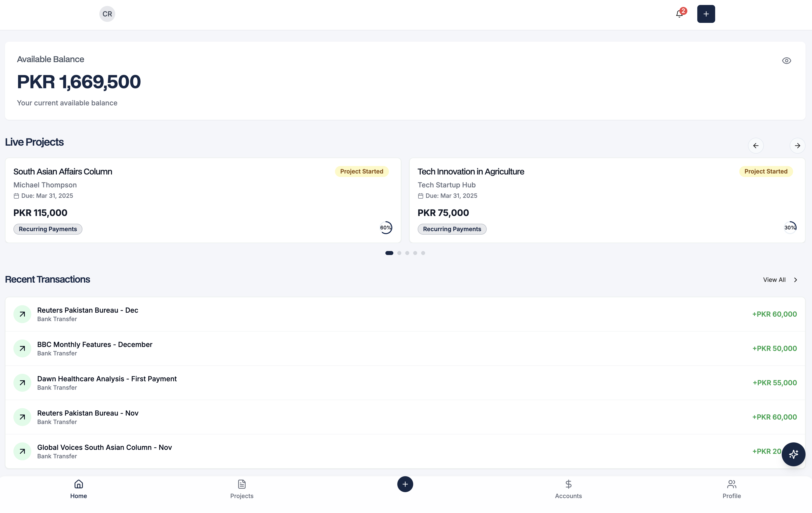812x513 pixels.
Task: Open the AI sparkle assistant floating button
Action: click(x=793, y=454)
